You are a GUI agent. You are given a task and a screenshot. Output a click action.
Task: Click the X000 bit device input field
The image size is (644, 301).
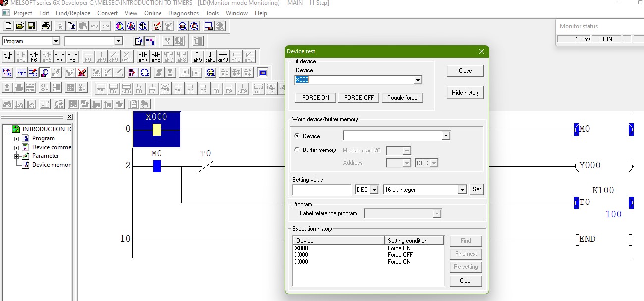(354, 80)
